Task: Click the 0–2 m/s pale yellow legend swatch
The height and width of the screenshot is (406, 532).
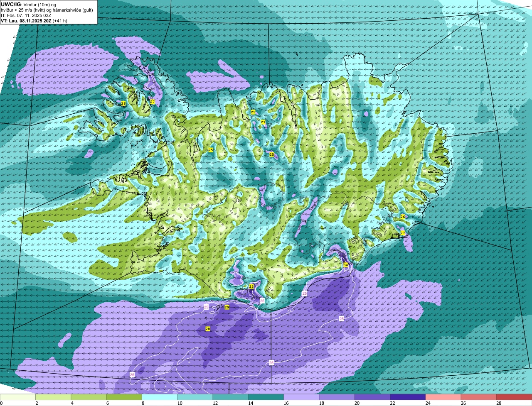Action: tap(18, 397)
